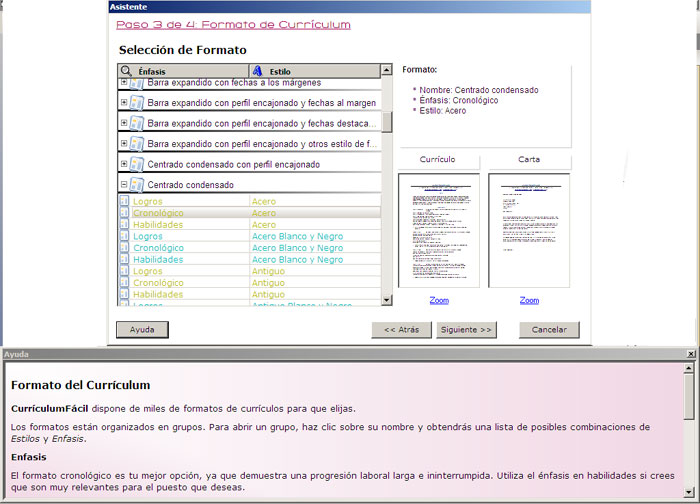The width and height of the screenshot is (700, 504).
Task: Proceed with the 'Siguiente >>' button
Action: (466, 330)
